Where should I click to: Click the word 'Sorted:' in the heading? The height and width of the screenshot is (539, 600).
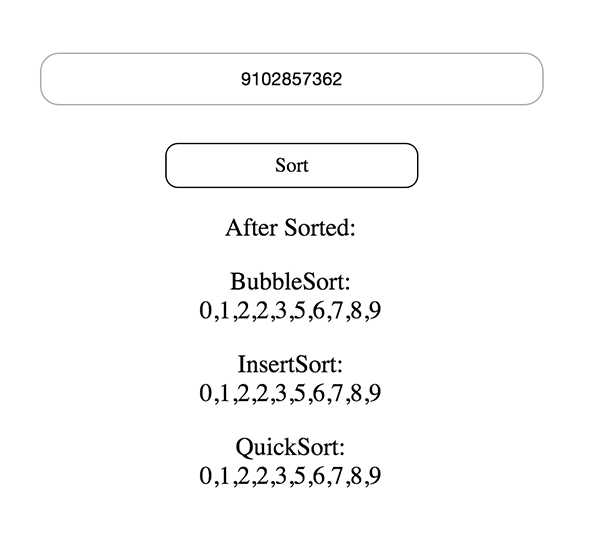[x=320, y=228]
